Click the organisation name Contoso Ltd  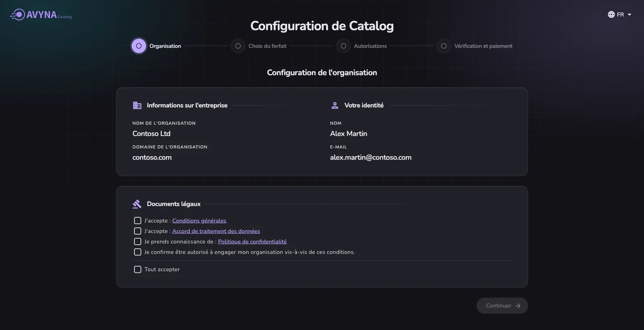pos(151,134)
